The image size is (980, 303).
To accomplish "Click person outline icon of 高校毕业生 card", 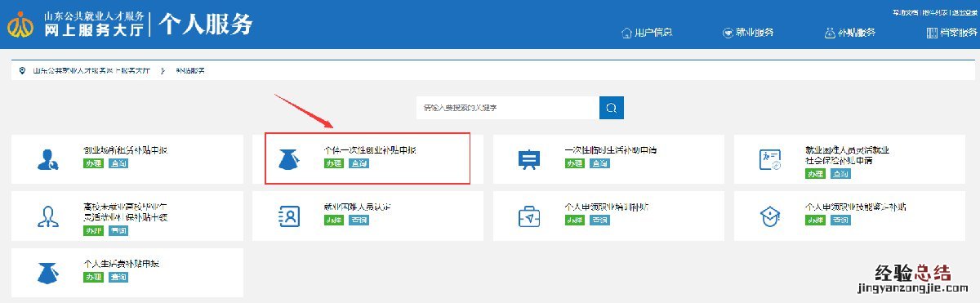I will [x=48, y=216].
